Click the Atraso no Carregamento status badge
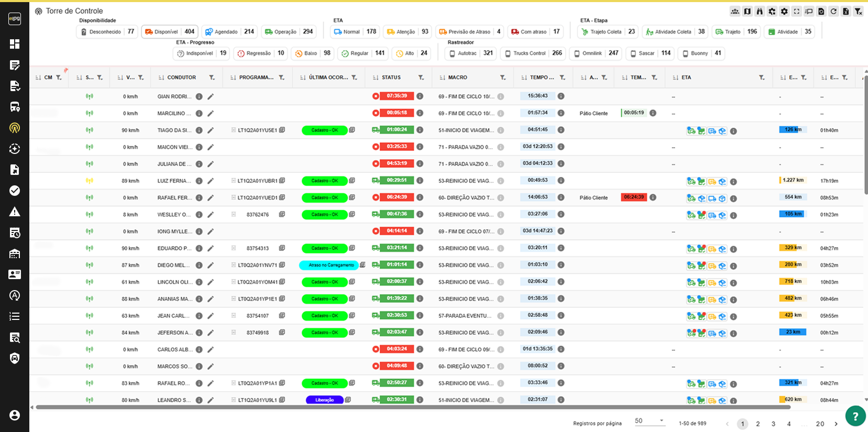 point(329,265)
